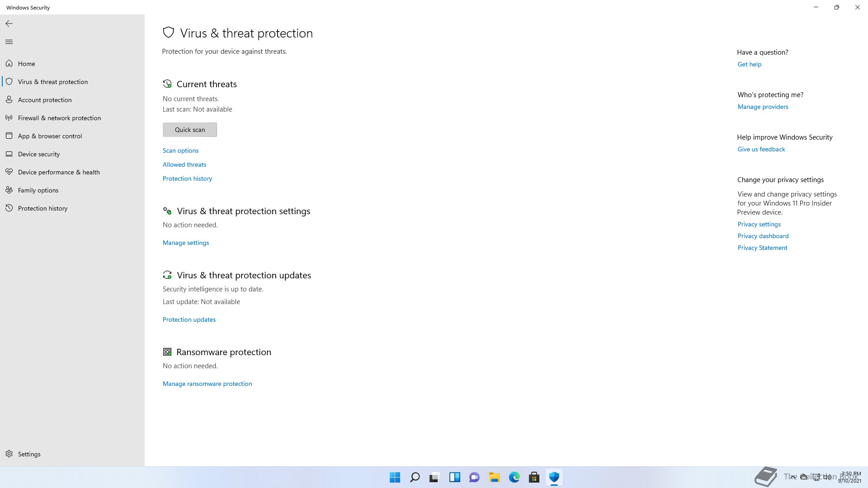The height and width of the screenshot is (488, 868).
Task: Click the back arrow icon
Action: (9, 23)
